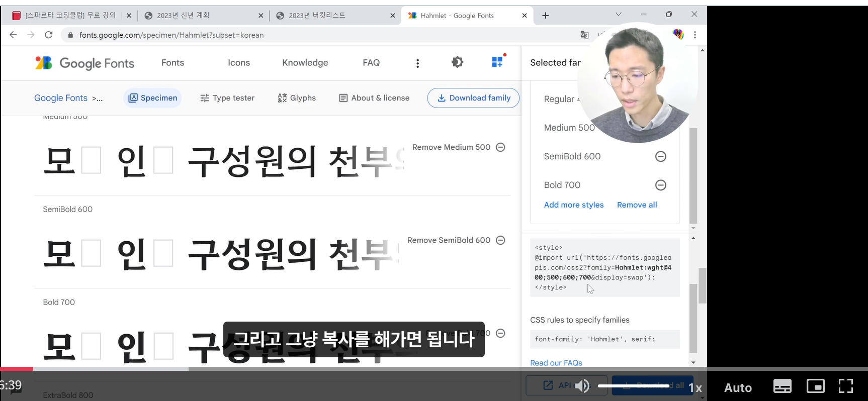Click the @import style code block
Screen dimensions: 868x401
click(605, 267)
